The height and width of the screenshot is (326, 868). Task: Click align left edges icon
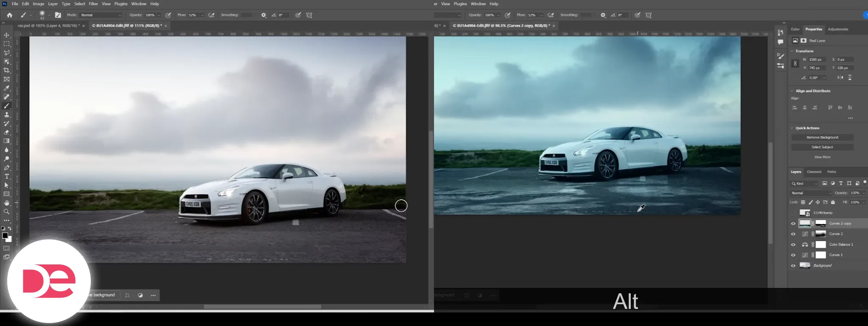pos(795,107)
